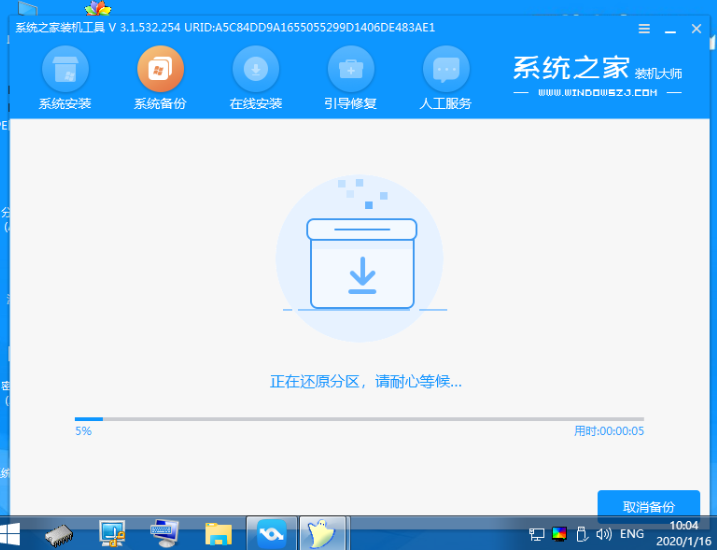Switch to the 人工服务 tab label
The image size is (717, 551).
point(446,104)
